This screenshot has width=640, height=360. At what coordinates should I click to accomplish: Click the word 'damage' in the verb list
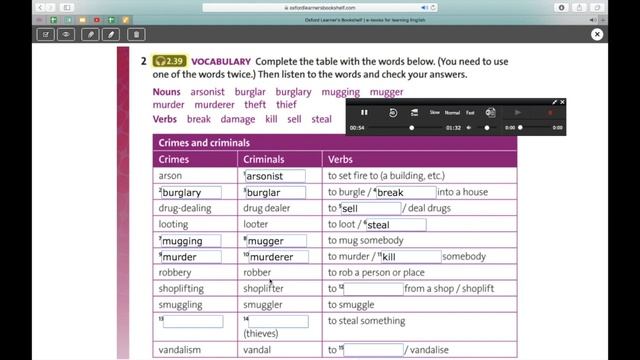(x=238, y=119)
